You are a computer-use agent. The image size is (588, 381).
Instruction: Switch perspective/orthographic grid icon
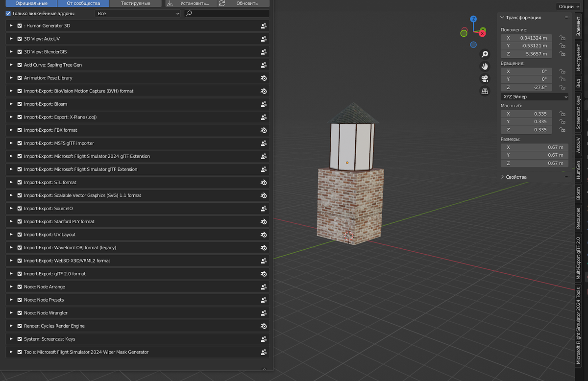pyautogui.click(x=485, y=91)
